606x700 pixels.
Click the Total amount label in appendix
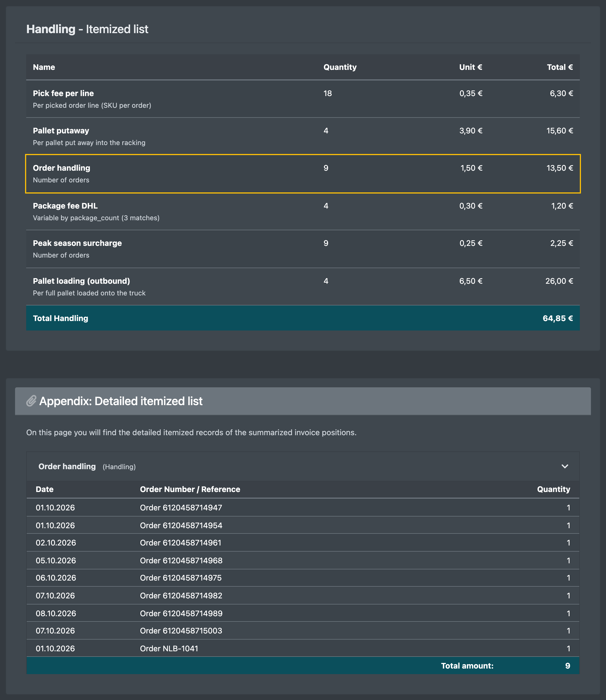click(467, 666)
